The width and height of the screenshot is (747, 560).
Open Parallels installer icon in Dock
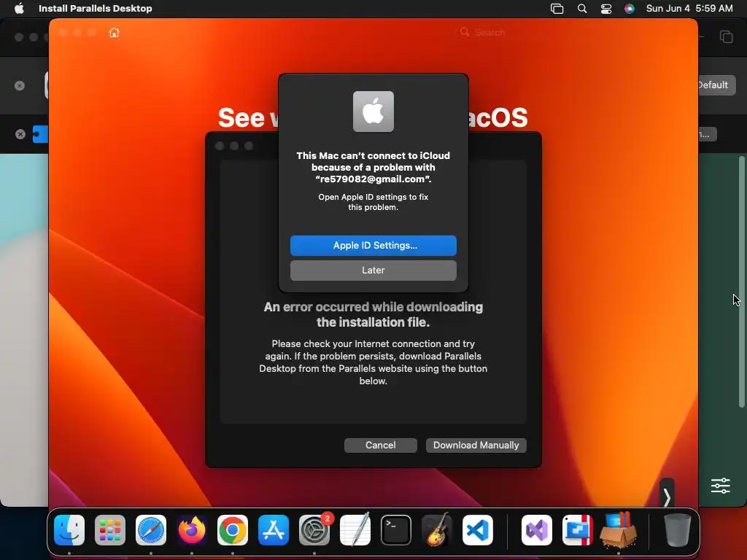(578, 529)
